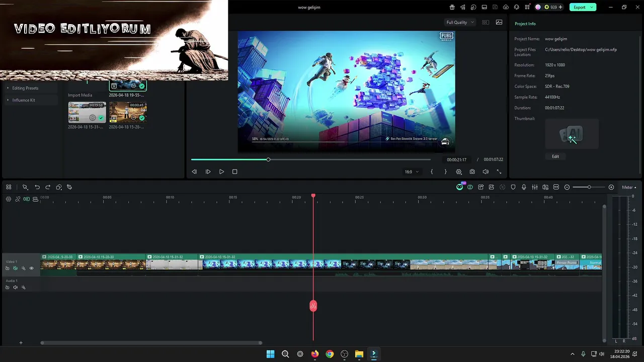644x362 pixels.
Task: Zoom in the timeline with plus button
Action: 611,187
